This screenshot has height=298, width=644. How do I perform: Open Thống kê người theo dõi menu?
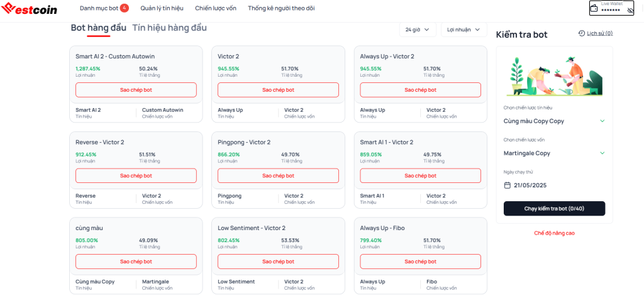coord(281,8)
